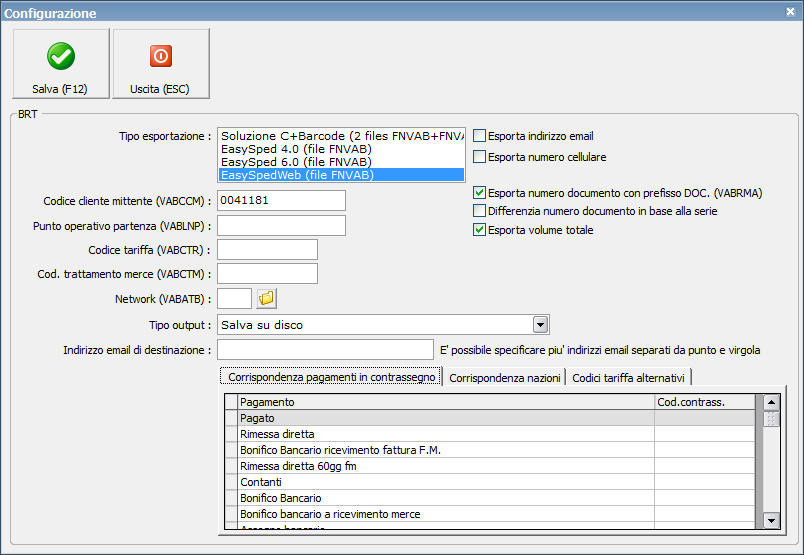Select EasySped 4.0 (file FNVAB) option
This screenshot has height=555, width=804.
click(341, 149)
